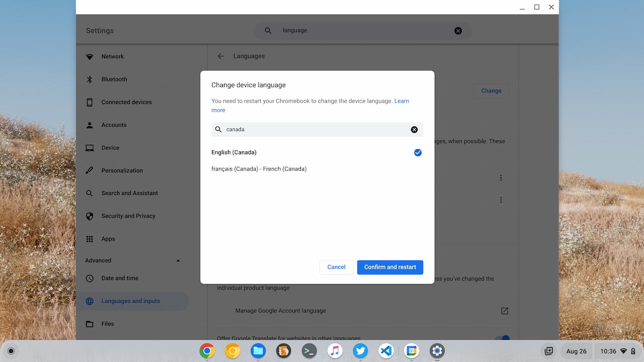The width and height of the screenshot is (644, 362).
Task: Open the Terminal app from the shelf
Action: pos(309,351)
